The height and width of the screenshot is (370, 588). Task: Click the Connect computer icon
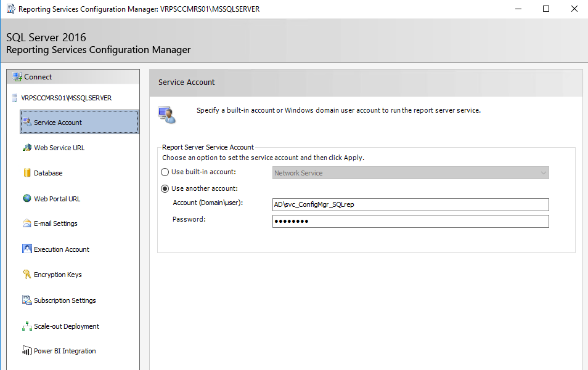[17, 77]
